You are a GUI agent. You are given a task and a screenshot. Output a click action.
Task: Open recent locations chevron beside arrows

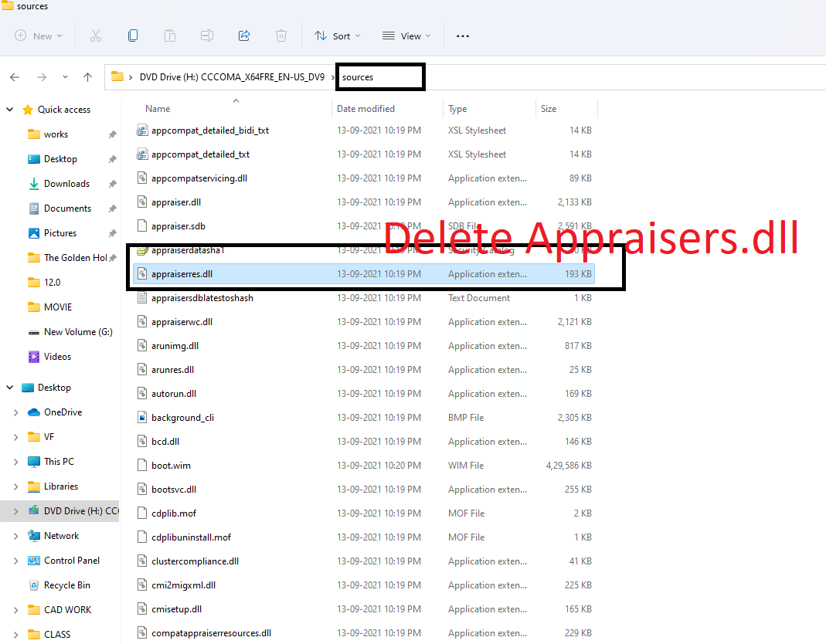[65, 77]
